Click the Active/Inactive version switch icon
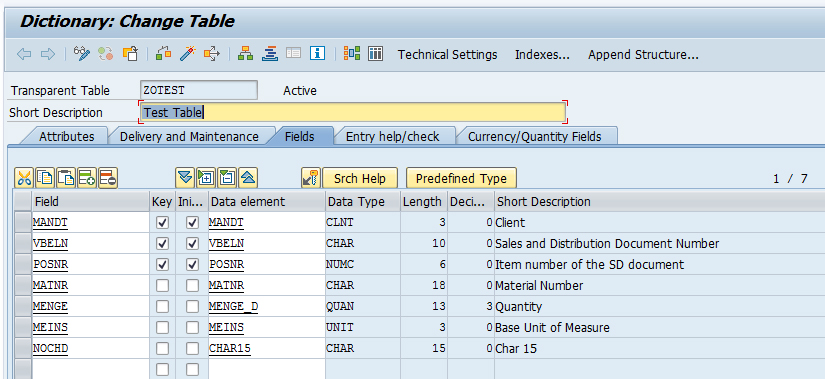This screenshot has width=825, height=379. click(x=106, y=54)
